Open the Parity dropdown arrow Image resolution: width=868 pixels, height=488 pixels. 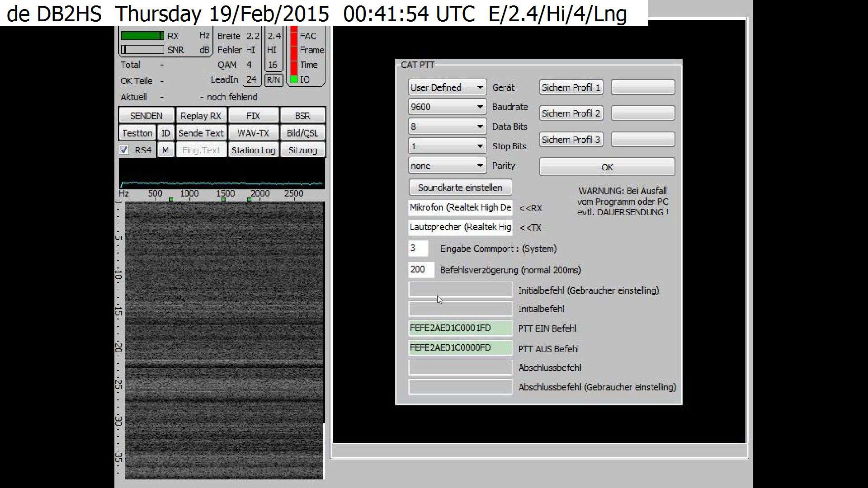pos(480,166)
